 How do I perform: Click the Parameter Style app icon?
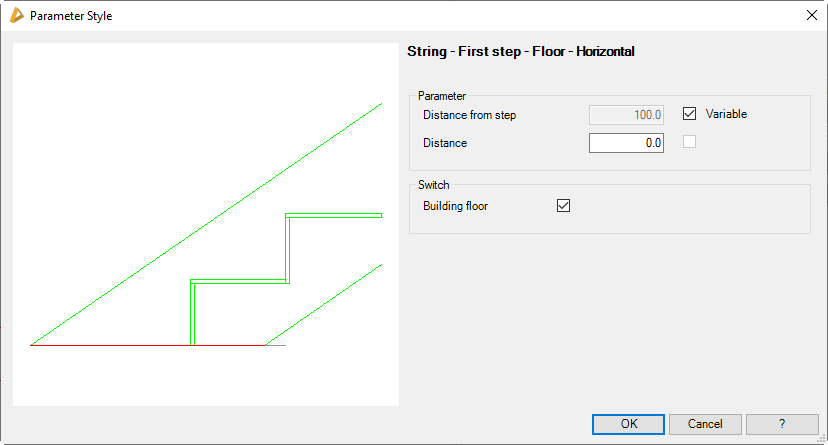click(15, 15)
